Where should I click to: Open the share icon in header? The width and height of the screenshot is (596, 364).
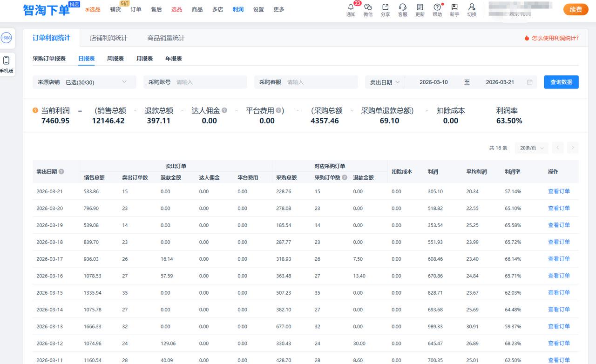click(x=385, y=7)
